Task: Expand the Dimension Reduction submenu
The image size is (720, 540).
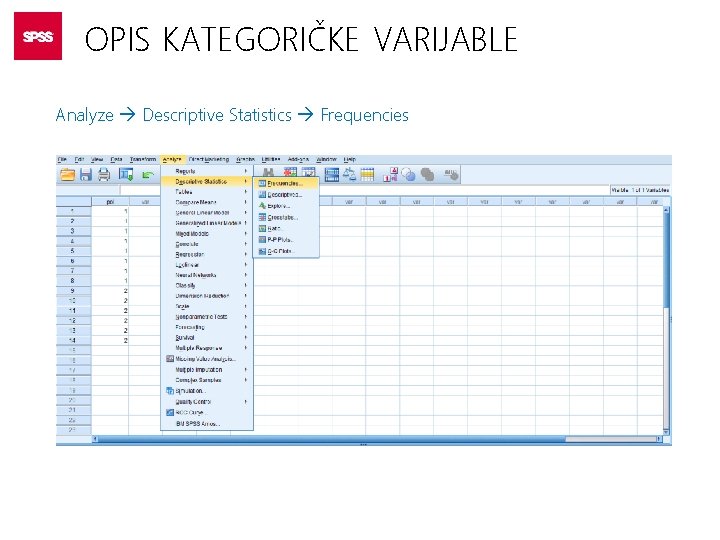Action: click(x=207, y=296)
